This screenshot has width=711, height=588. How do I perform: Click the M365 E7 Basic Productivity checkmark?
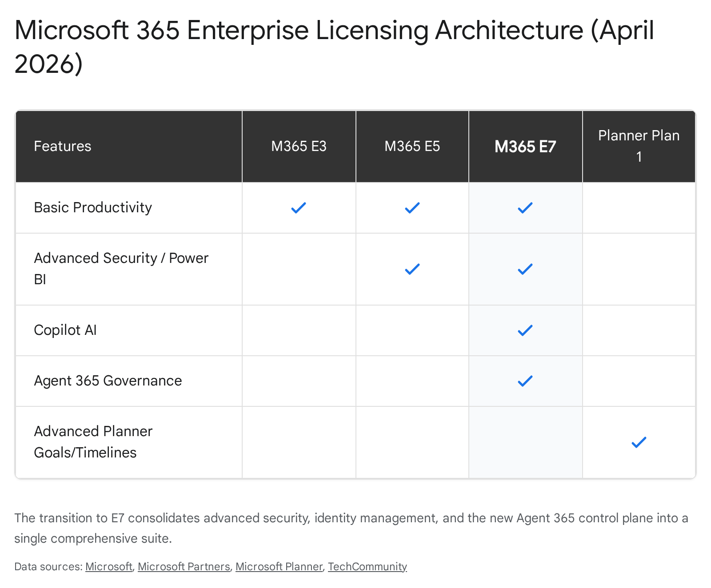coord(525,208)
